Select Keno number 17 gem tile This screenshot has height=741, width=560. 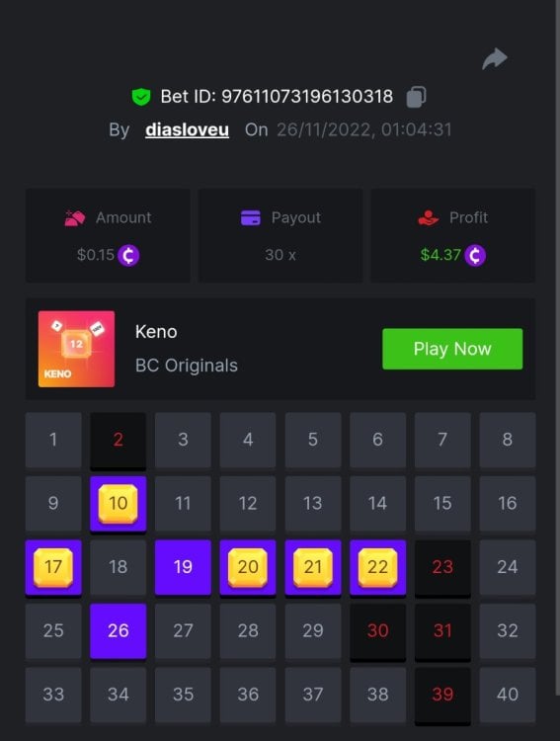[53, 567]
